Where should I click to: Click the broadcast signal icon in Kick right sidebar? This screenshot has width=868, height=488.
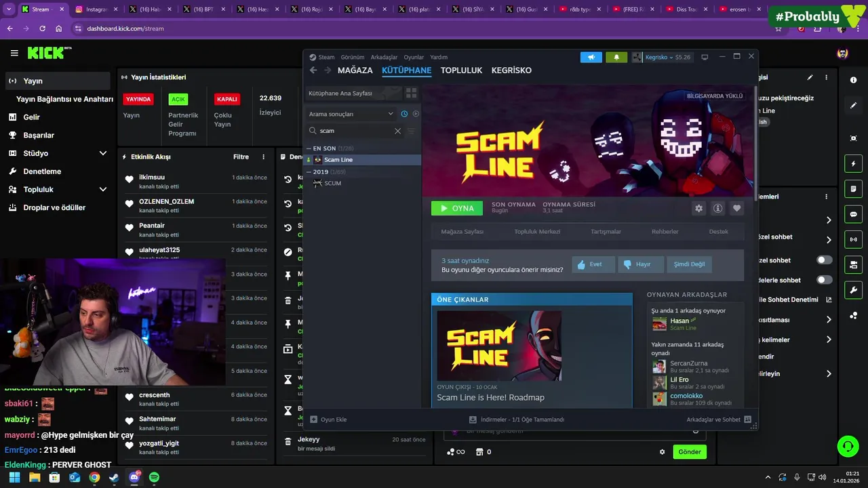(853, 239)
